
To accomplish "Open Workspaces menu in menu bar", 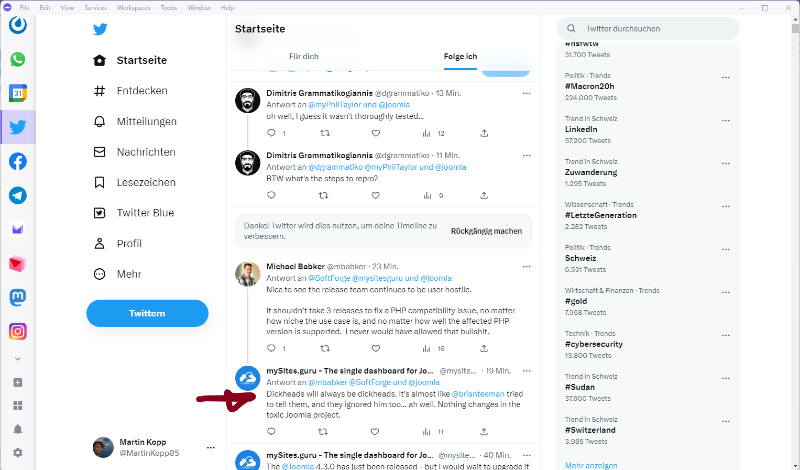I will point(133,8).
